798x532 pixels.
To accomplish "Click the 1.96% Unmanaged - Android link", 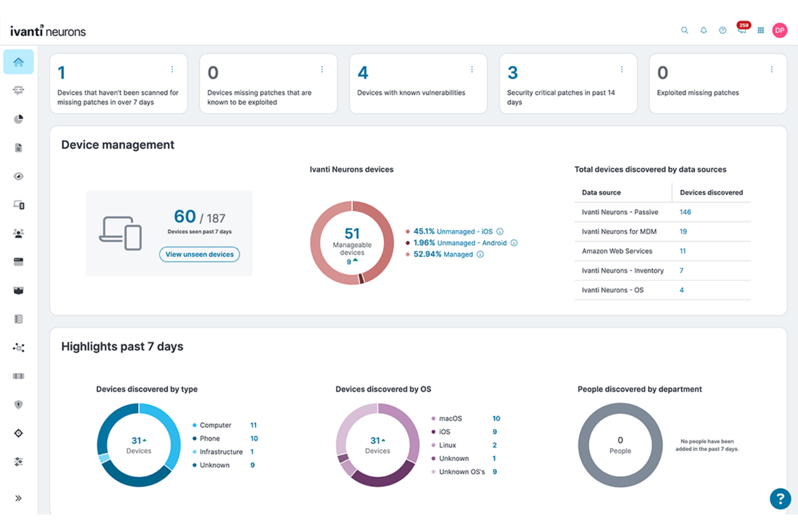I will point(460,243).
